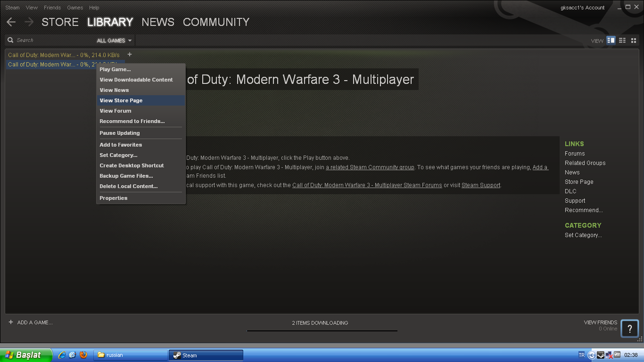Choose View Store Page in context menu
This screenshot has height=362, width=644.
click(x=140, y=100)
